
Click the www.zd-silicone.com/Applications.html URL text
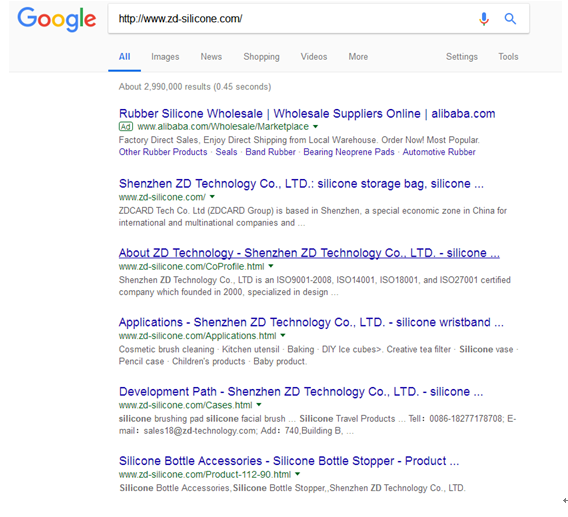(x=197, y=336)
